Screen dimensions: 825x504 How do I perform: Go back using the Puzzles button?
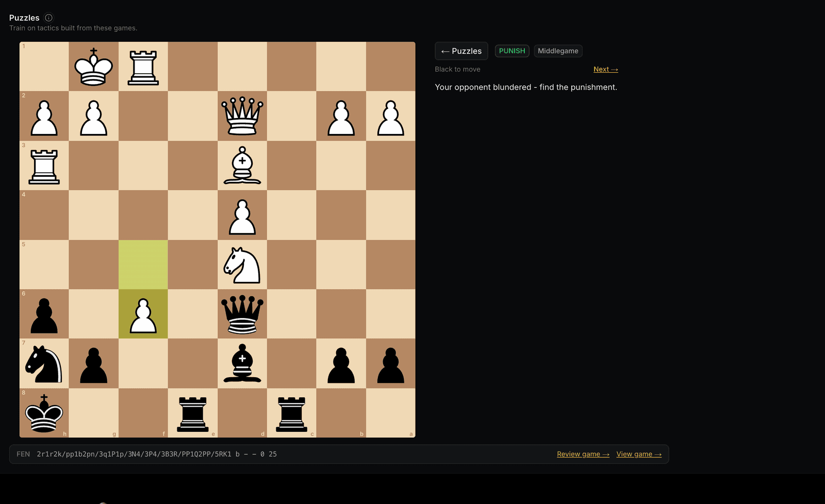click(x=461, y=51)
